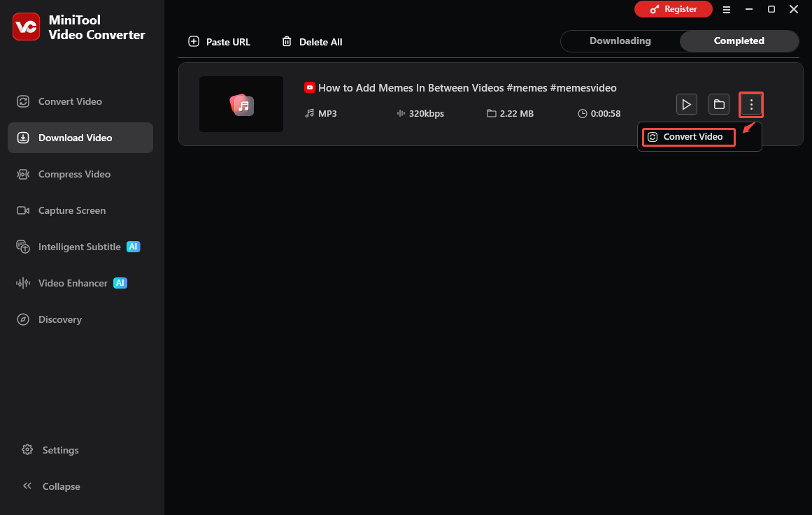Click the Download Video sidebar arrow icon

[x=23, y=138]
